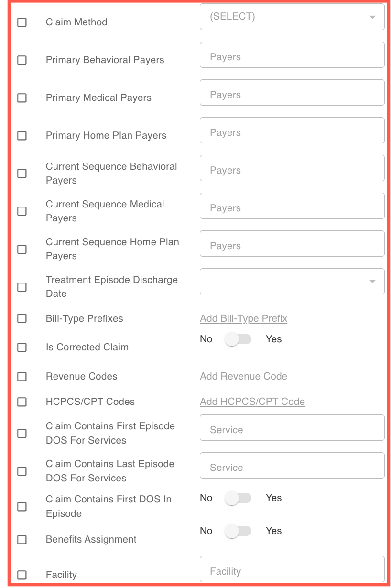Click the Add Revenue Code link
This screenshot has width=391, height=588.
click(x=243, y=377)
